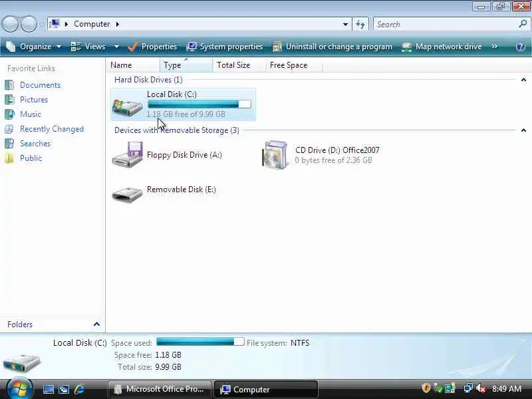Click Map network drive

click(x=442, y=47)
